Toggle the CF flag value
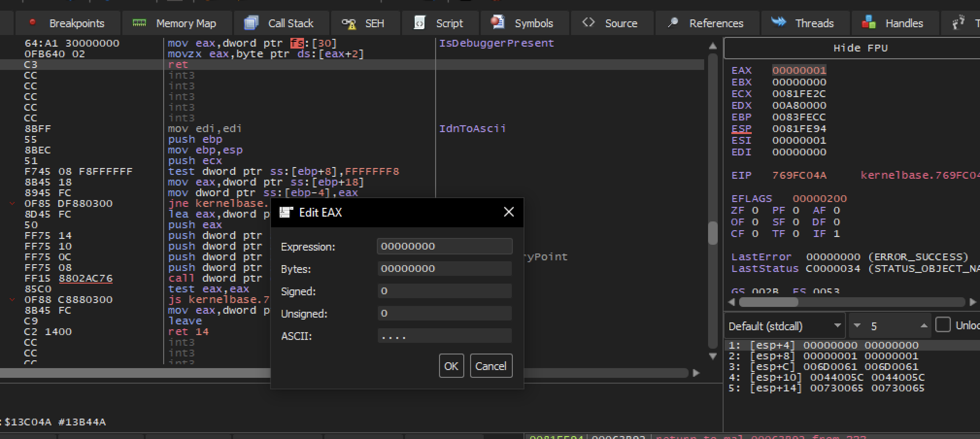The height and width of the screenshot is (439, 980). (755, 234)
